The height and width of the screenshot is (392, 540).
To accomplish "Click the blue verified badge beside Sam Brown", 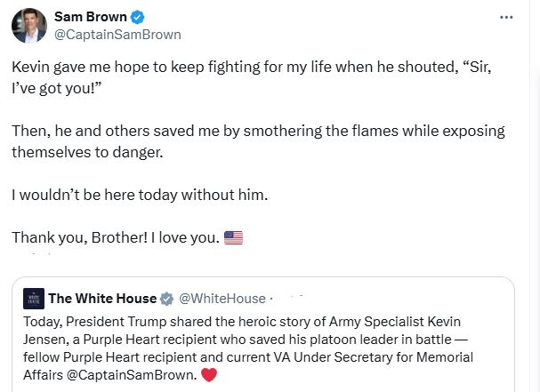I will [137, 17].
